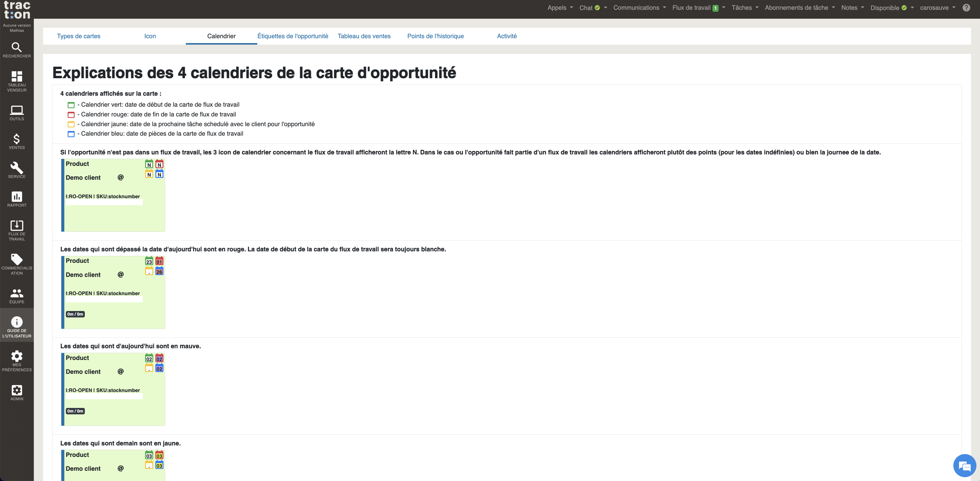Expand the Appels dropdown
The image size is (980, 481).
coord(560,8)
